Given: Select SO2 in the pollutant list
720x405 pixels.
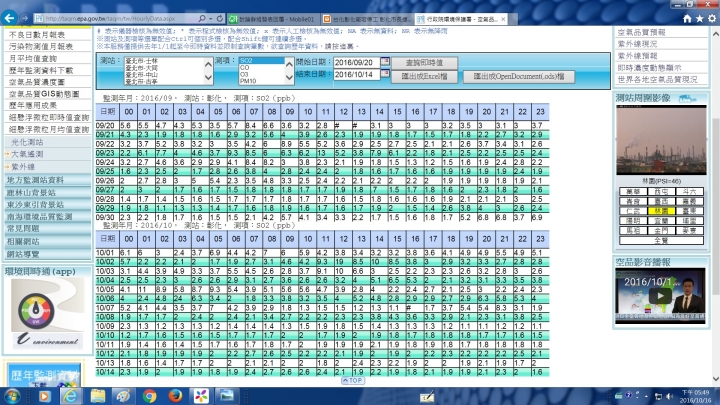Looking at the screenshot, I should [x=261, y=61].
